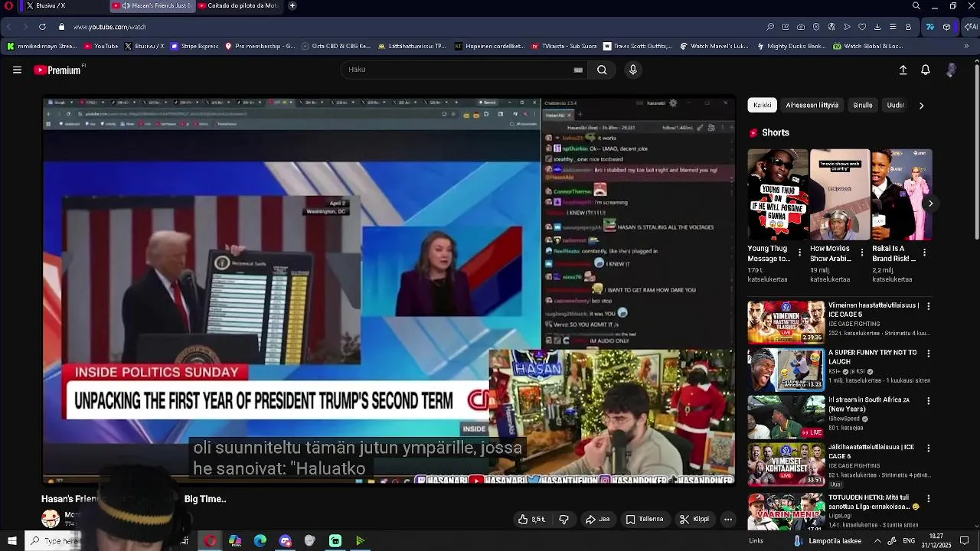Open the Opera GX taskbar icon
The height and width of the screenshot is (551, 980).
tap(210, 540)
